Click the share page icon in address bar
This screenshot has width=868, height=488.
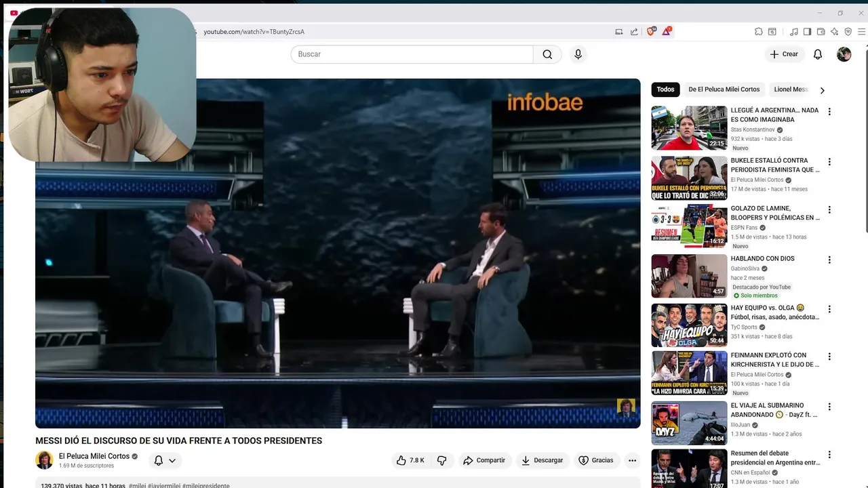634,31
